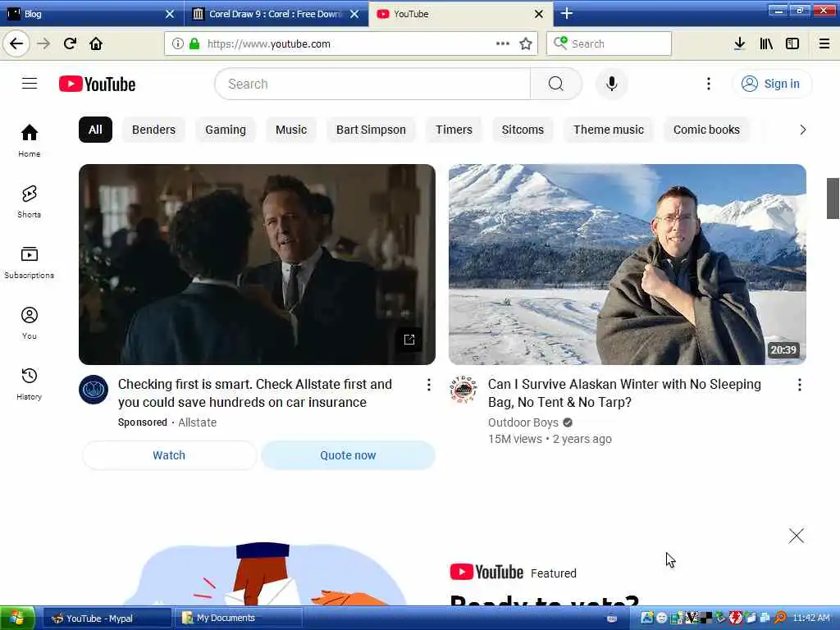Open Shorts from sidebar
840x630 pixels.
pyautogui.click(x=29, y=202)
